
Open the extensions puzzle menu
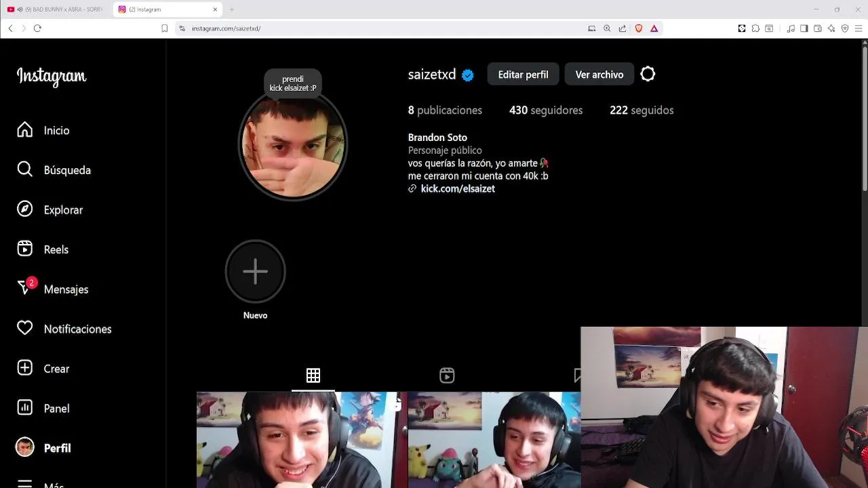755,28
